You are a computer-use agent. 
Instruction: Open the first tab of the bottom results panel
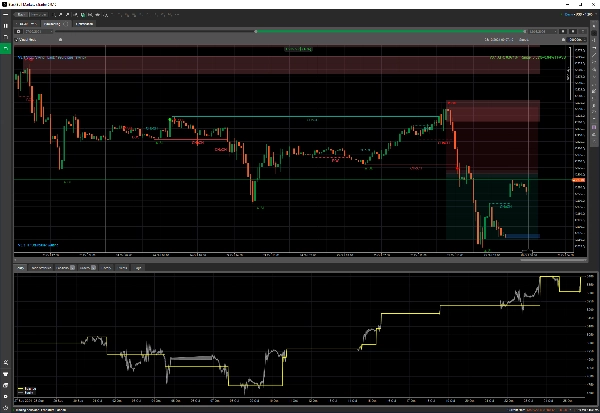(x=21, y=268)
